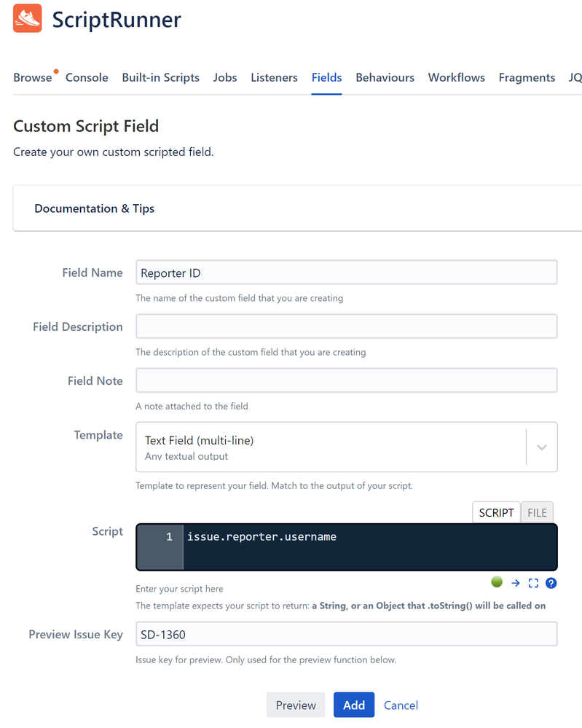Click the Text Field (multi-line) template selection
The image size is (582, 728).
pyautogui.click(x=332, y=447)
